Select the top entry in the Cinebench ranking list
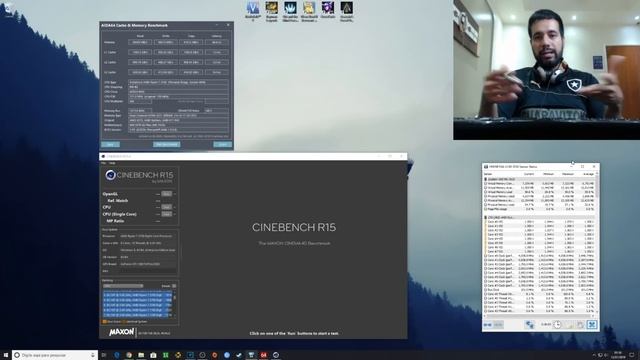 click(x=137, y=295)
